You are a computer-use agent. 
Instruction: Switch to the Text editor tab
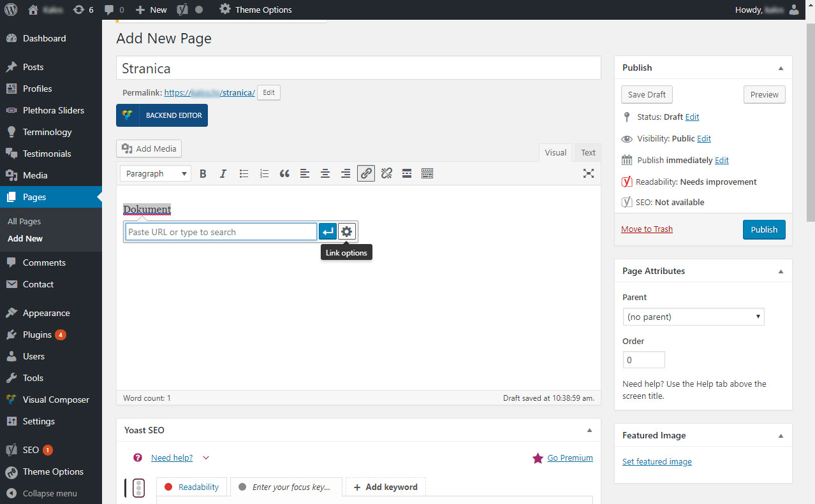pyautogui.click(x=588, y=153)
